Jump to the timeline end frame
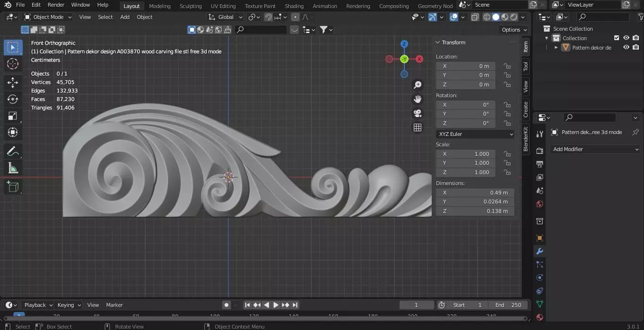The image size is (644, 330). coord(295,305)
